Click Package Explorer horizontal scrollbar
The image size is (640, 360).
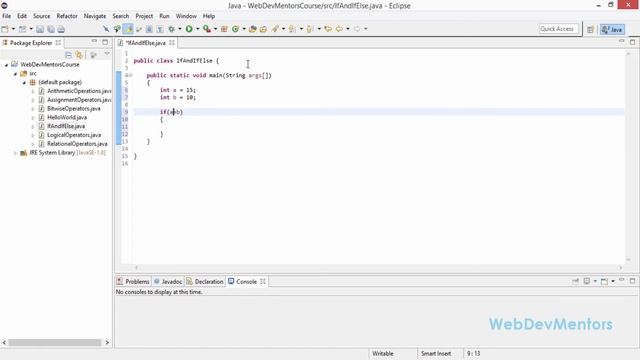click(55, 342)
